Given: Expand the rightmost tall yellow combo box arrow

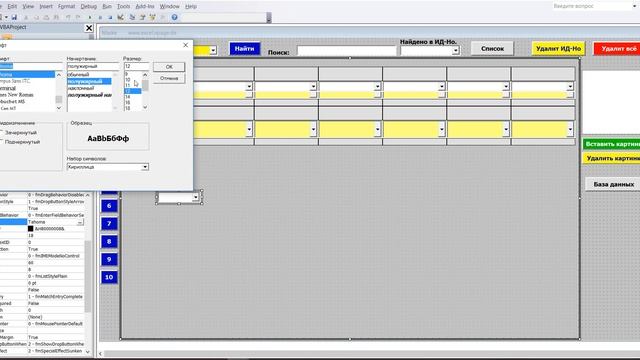Looking at the screenshot, I should pos(570,129).
